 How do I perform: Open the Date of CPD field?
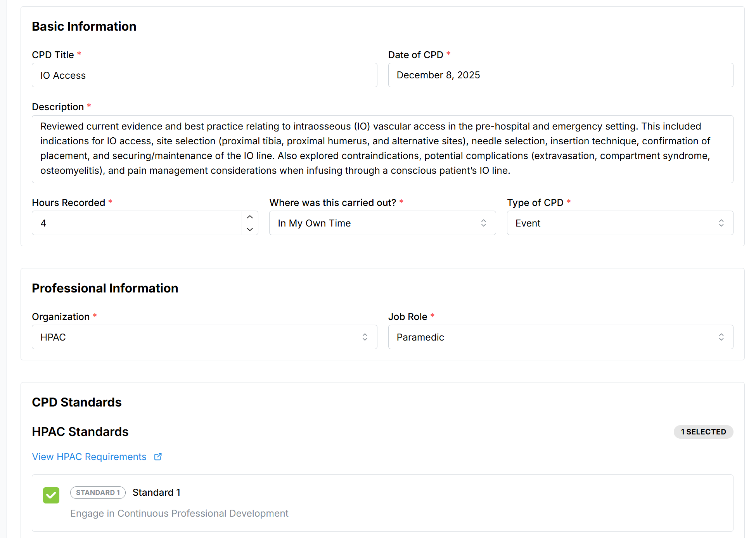click(x=560, y=75)
